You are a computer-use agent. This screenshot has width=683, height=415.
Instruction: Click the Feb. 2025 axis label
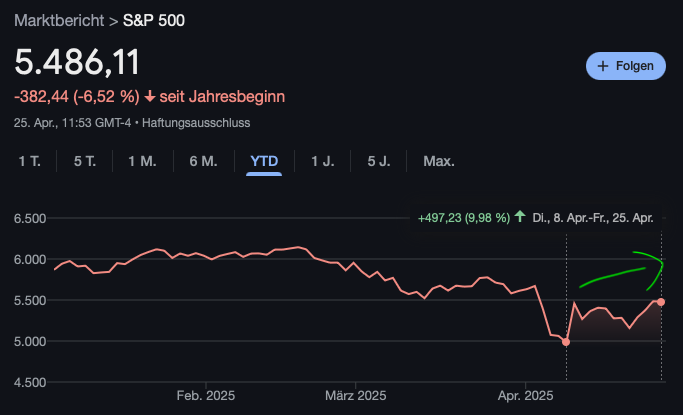pos(206,395)
